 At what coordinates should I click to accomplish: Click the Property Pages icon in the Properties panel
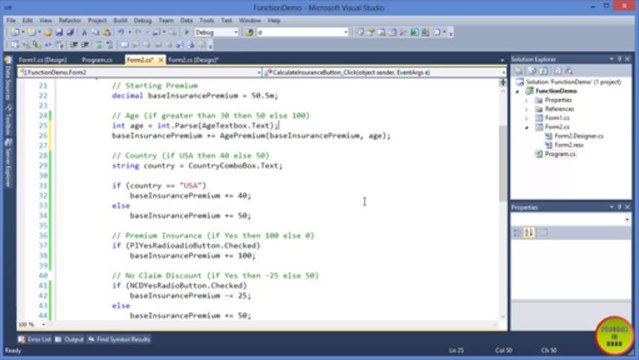click(543, 233)
